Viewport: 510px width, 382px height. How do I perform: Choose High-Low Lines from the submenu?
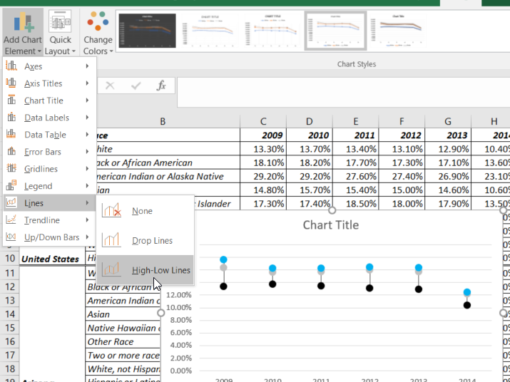click(145, 270)
